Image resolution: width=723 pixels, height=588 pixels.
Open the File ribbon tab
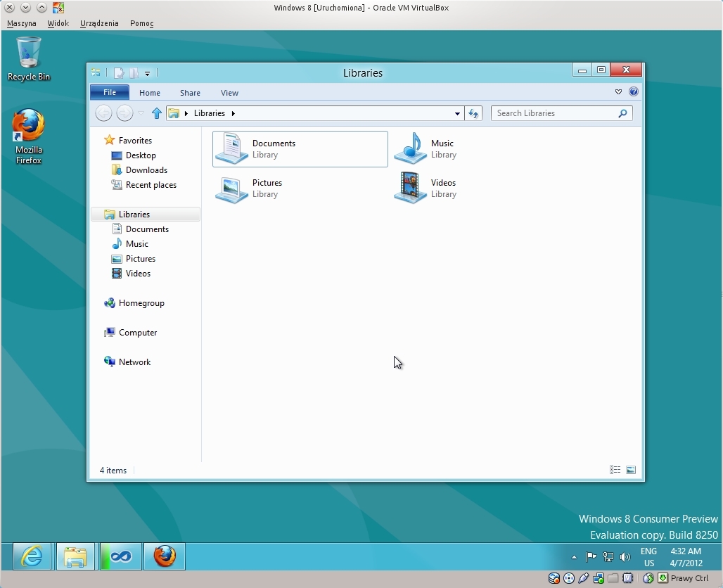110,92
